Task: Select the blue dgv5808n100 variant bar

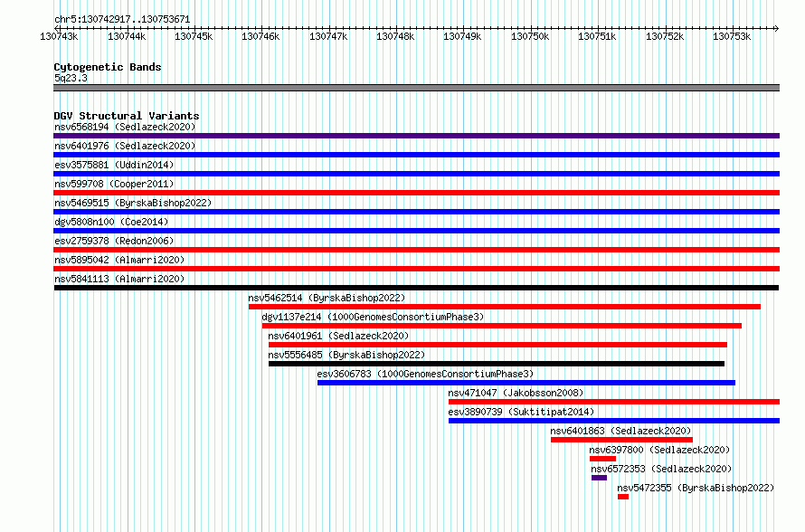Action: click(x=416, y=231)
